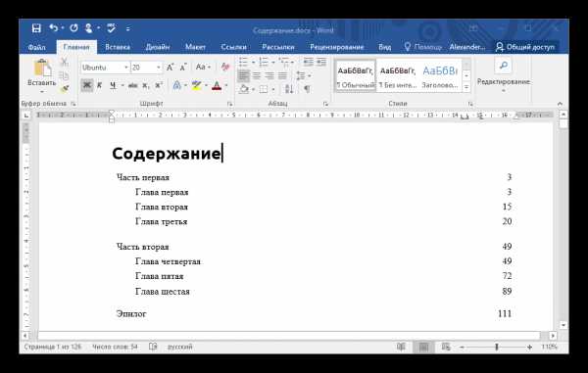The image size is (588, 373).
Task: Open the Ubuntu font name dropdown
Action: coord(126,68)
